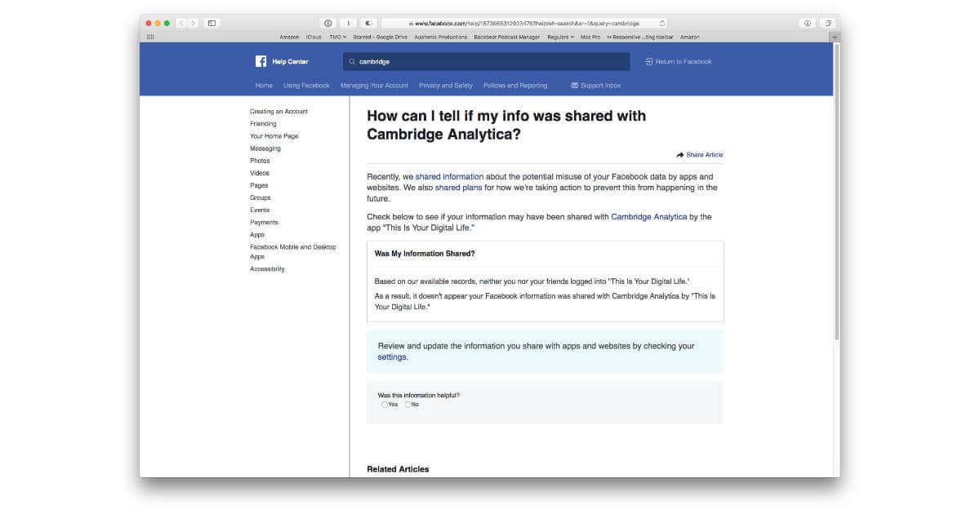The height and width of the screenshot is (514, 980).
Task: Click the Share Article link text
Action: [x=704, y=155]
